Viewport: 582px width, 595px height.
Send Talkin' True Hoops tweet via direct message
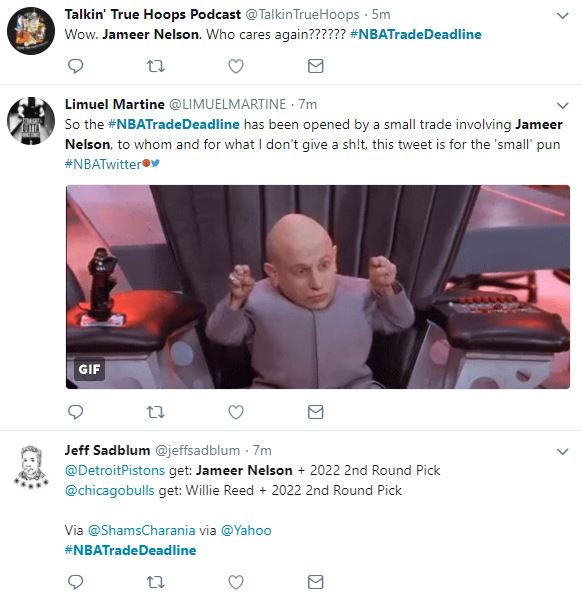pyautogui.click(x=315, y=66)
